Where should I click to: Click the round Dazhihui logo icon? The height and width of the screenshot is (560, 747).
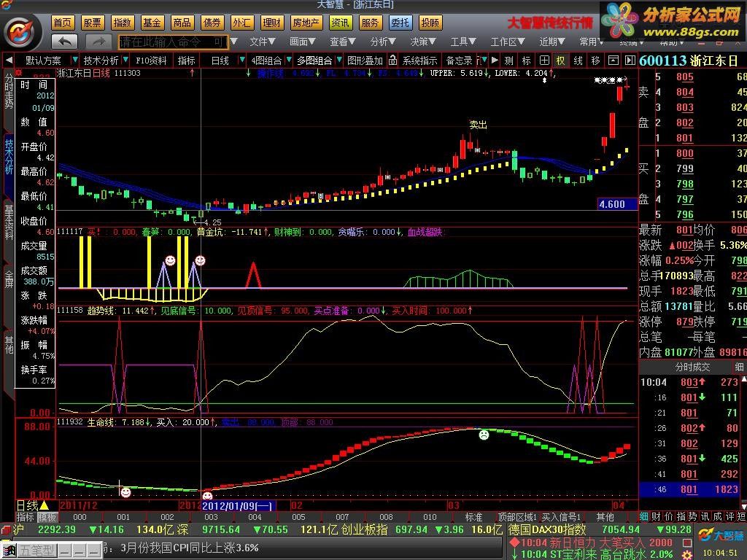click(19, 31)
